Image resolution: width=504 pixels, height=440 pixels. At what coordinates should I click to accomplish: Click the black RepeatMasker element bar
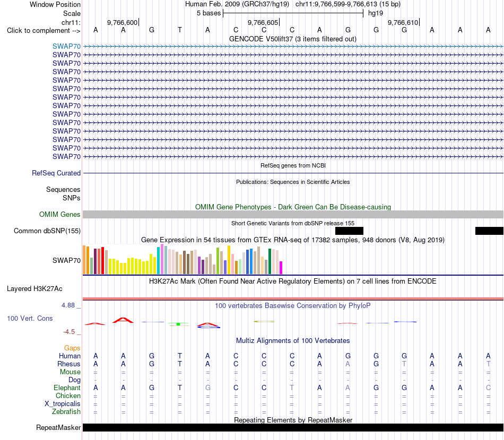[x=293, y=427]
